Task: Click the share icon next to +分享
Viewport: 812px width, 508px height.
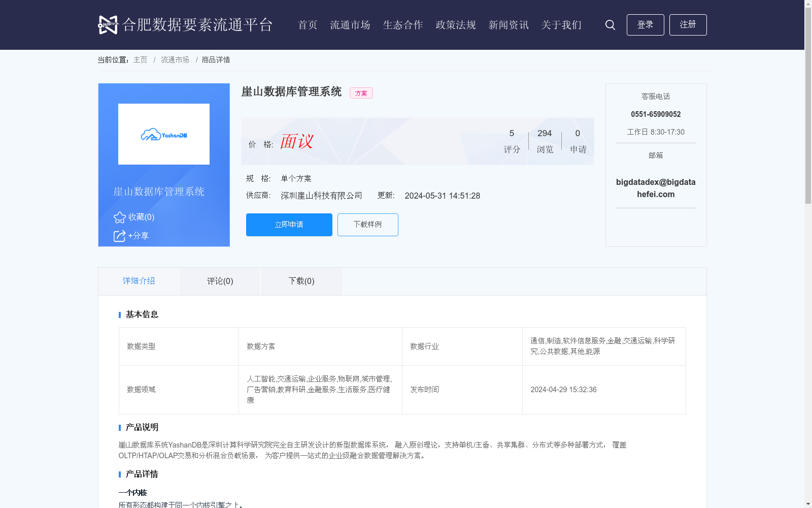Action: tap(119, 236)
